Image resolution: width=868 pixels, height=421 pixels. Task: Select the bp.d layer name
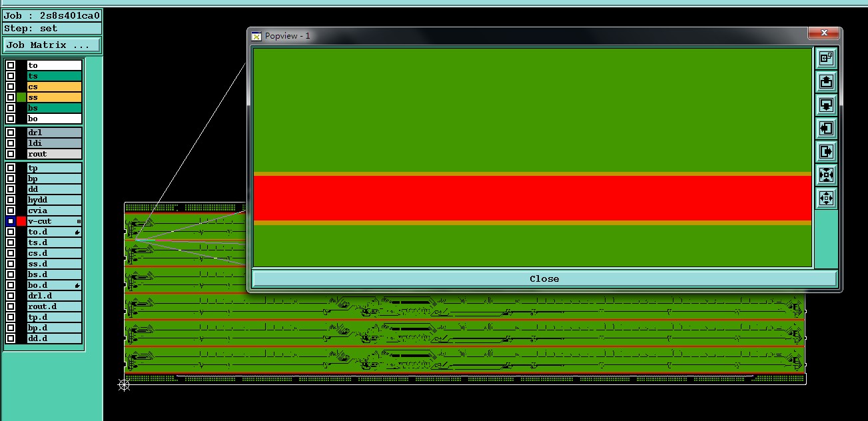(55, 328)
